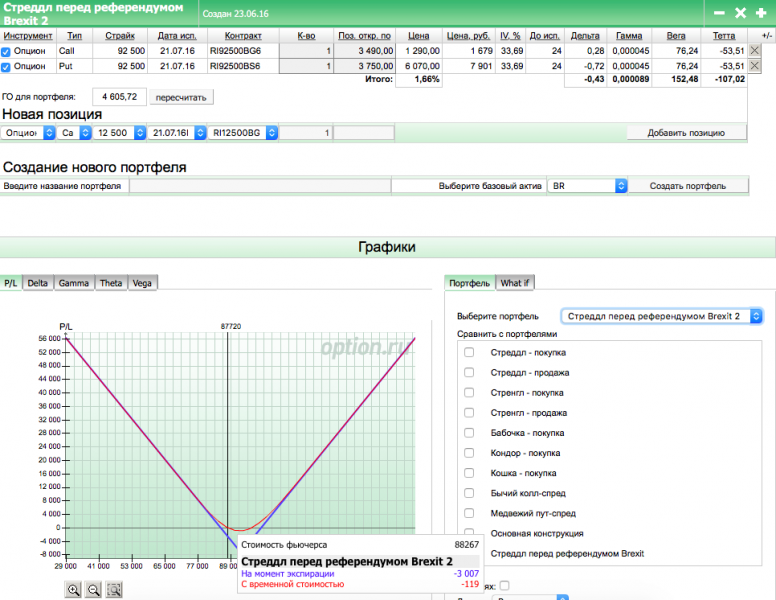Viewport: 776px width, 600px height.
Task: Collapse the portfolio panel with minus icon
Action: click(719, 13)
